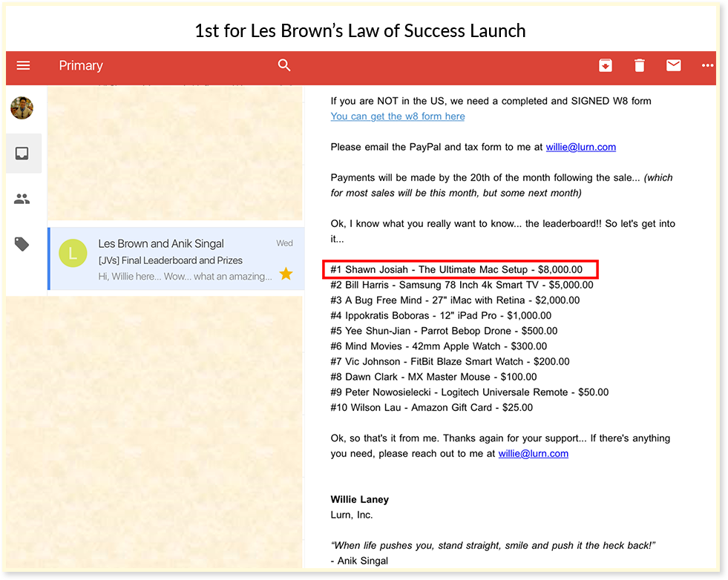Search the inbox with magnifier icon
This screenshot has height=580, width=728.
(x=284, y=65)
